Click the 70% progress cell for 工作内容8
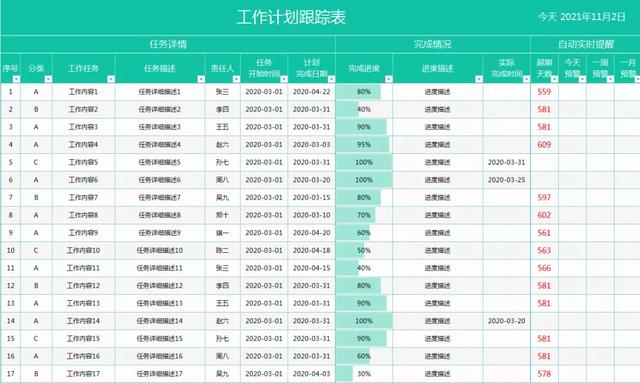This screenshot has height=383, width=640. [364, 215]
